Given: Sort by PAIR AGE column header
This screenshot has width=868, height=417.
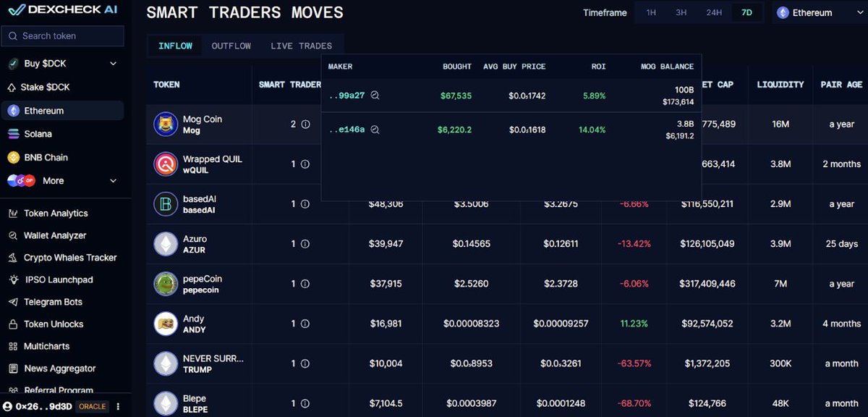Looking at the screenshot, I should pyautogui.click(x=841, y=85).
